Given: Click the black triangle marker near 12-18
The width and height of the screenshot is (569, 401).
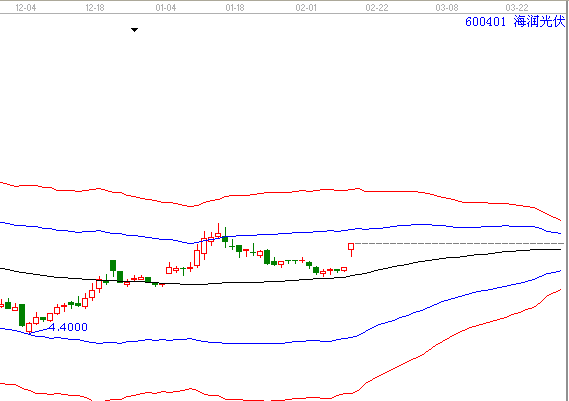Looking at the screenshot, I should pos(134,30).
